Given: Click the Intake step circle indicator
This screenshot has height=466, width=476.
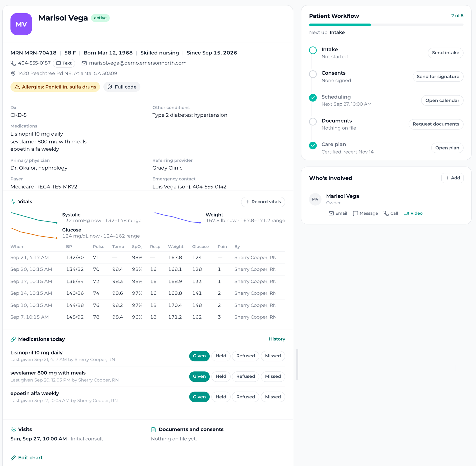Looking at the screenshot, I should pyautogui.click(x=313, y=50).
